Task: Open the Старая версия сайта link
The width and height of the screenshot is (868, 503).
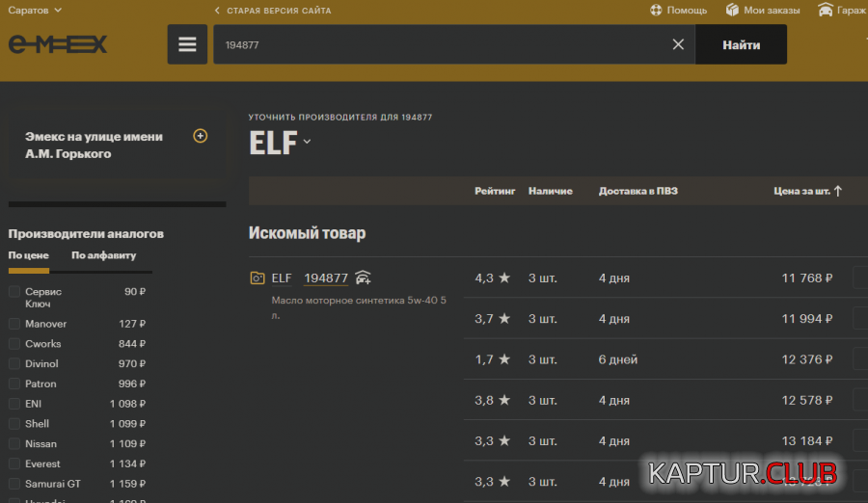Action: click(279, 11)
